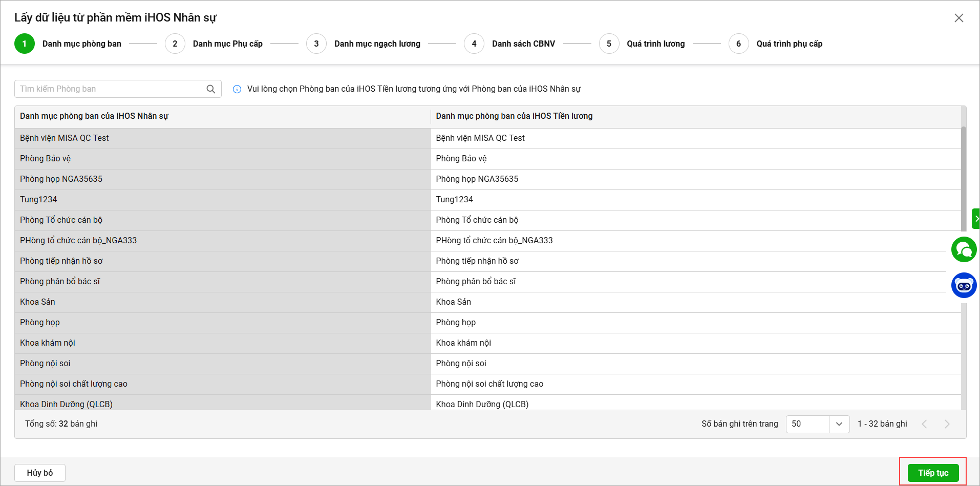Screen dimensions: 980x486
Task: Click Nhân sự row Phòng nội soi chất lượng cao
Action: [x=223, y=384]
